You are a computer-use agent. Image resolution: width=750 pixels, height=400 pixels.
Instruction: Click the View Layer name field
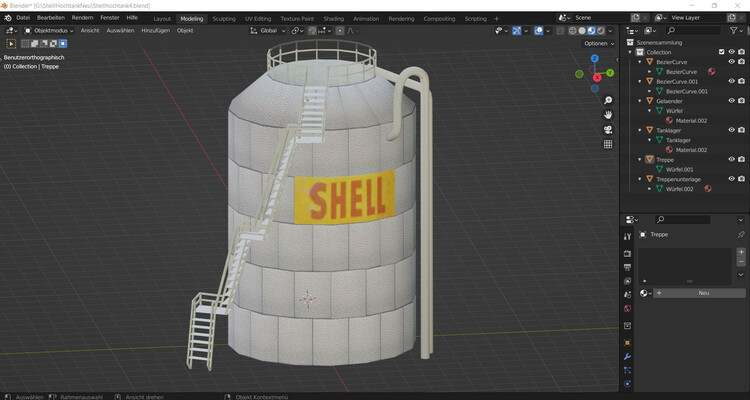(698, 18)
